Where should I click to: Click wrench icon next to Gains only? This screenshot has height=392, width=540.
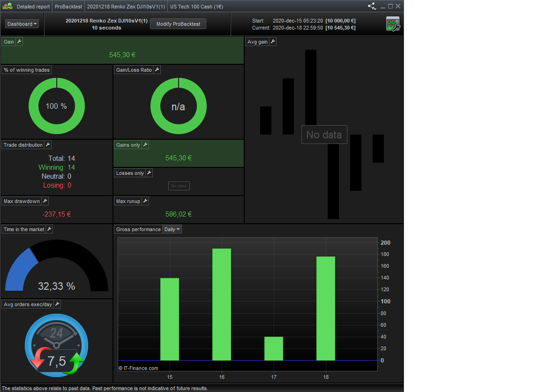(145, 145)
